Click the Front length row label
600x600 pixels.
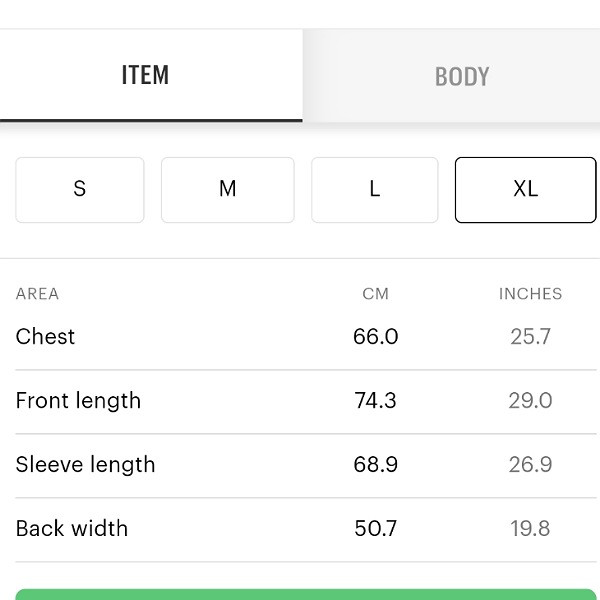click(x=79, y=401)
